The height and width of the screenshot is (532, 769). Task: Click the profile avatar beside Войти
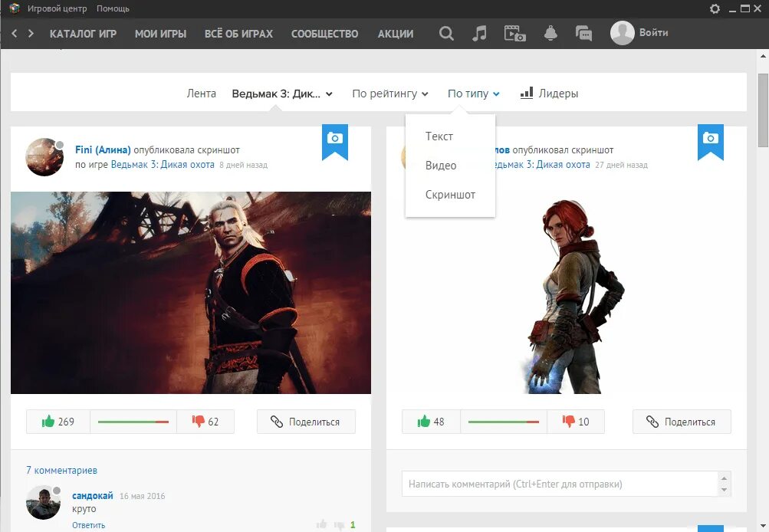point(623,33)
